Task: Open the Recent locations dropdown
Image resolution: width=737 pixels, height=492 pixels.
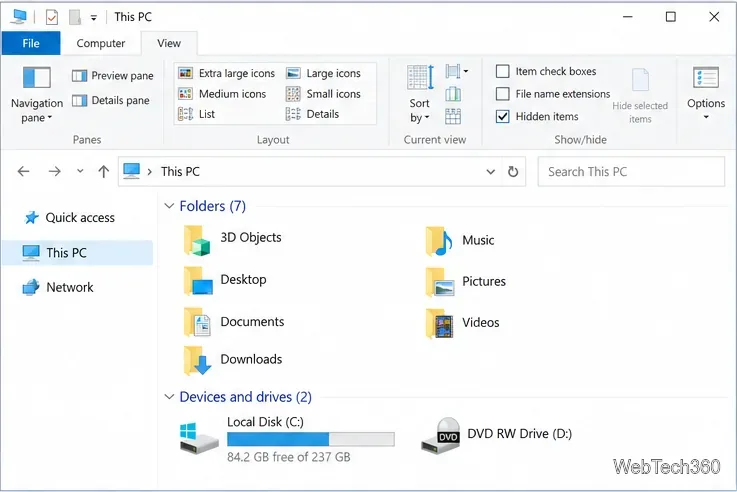Action: coord(80,171)
